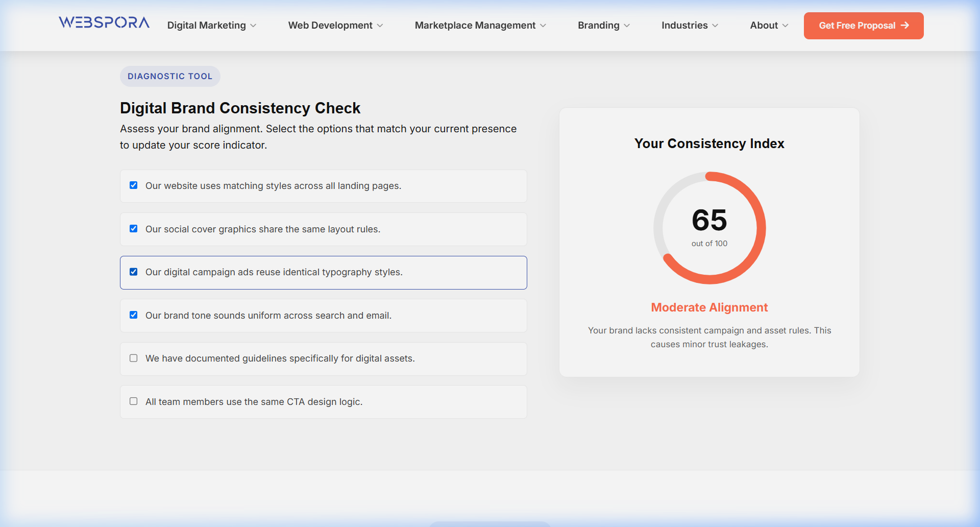The width and height of the screenshot is (980, 527).
Task: Click the Get Free Proposal button text
Action: click(x=857, y=26)
